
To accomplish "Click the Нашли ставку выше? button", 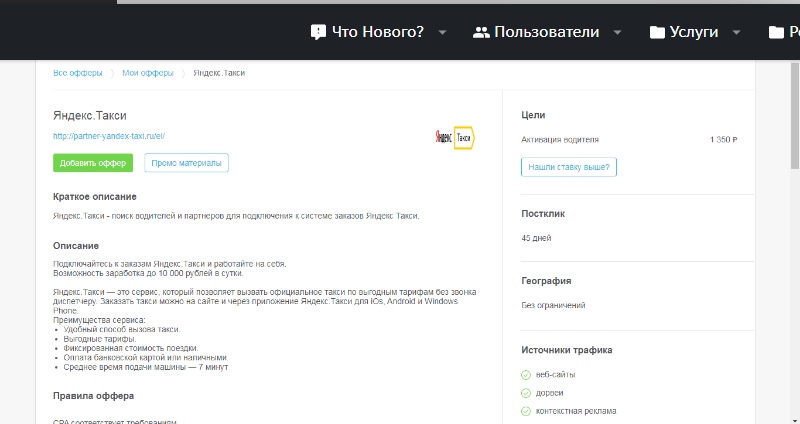I will point(569,167).
